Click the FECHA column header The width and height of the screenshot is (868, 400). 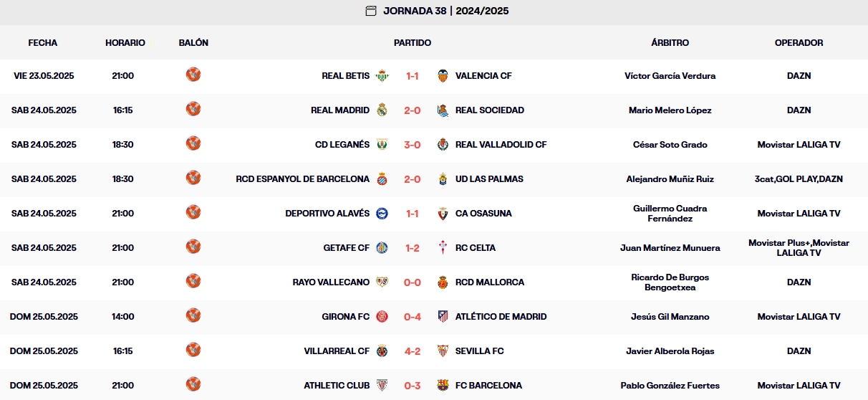click(43, 43)
